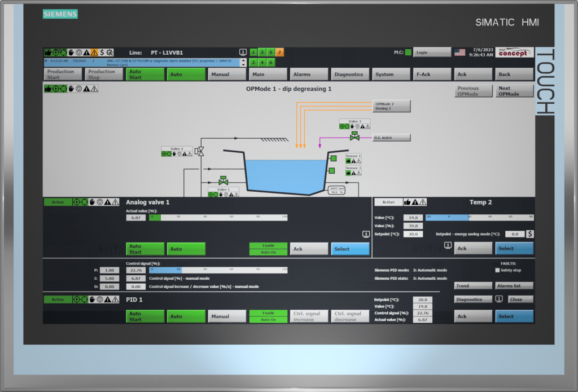Click the F-Ack button
This screenshot has height=392, width=578.
click(432, 74)
